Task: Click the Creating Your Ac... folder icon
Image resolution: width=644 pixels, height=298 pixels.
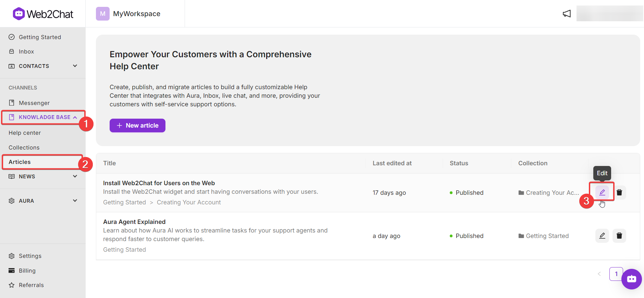Action: tap(521, 193)
